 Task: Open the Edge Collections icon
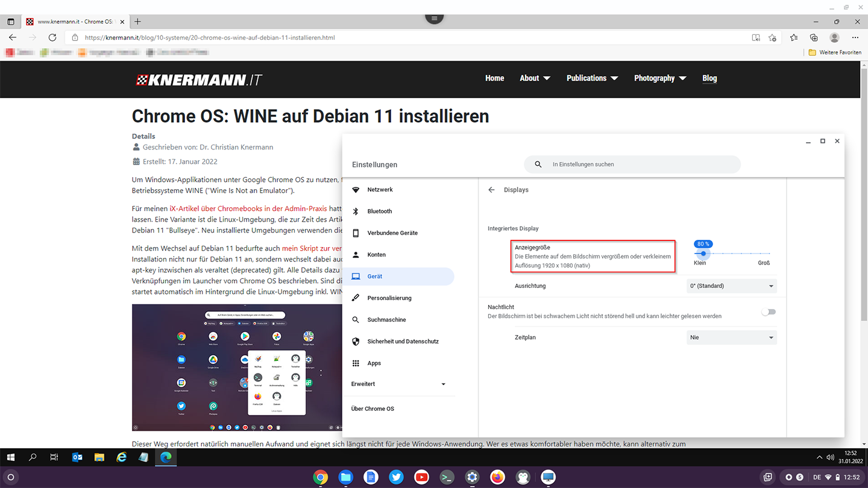click(x=814, y=37)
